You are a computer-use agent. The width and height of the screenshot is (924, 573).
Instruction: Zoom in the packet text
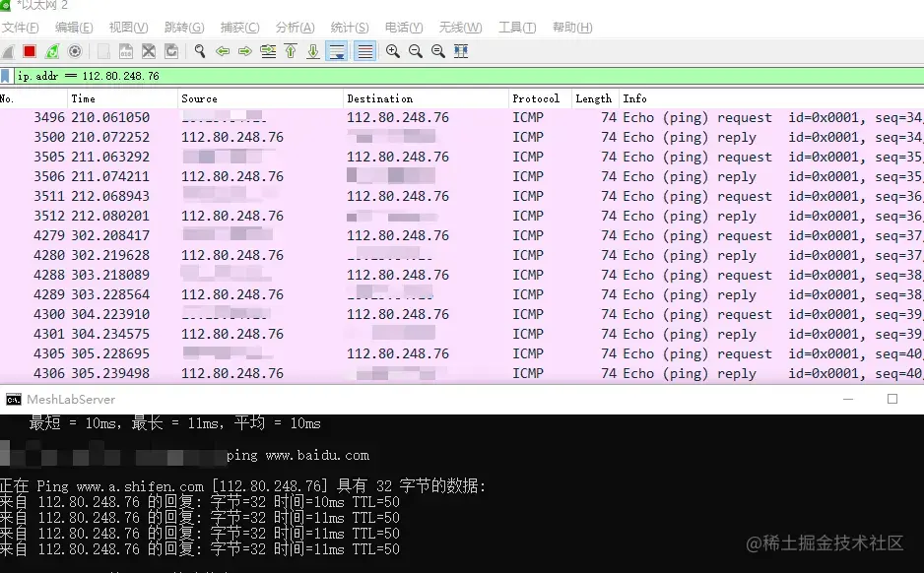pos(393,52)
